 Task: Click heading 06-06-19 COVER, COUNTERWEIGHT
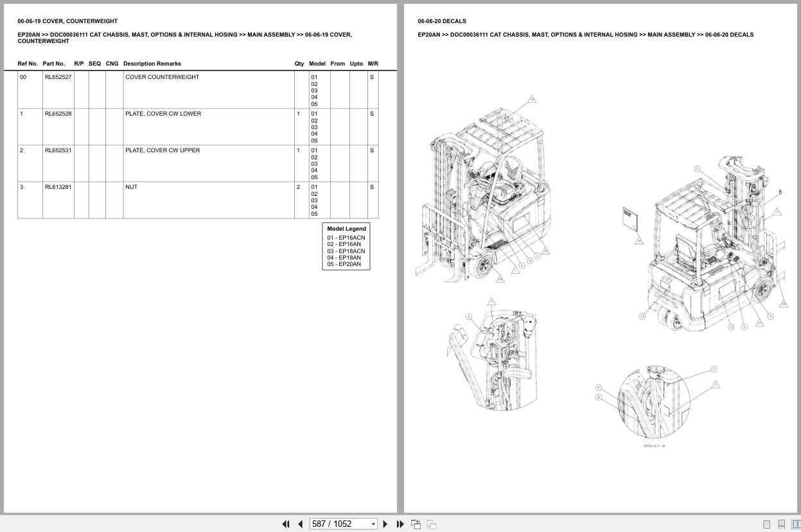pos(67,21)
